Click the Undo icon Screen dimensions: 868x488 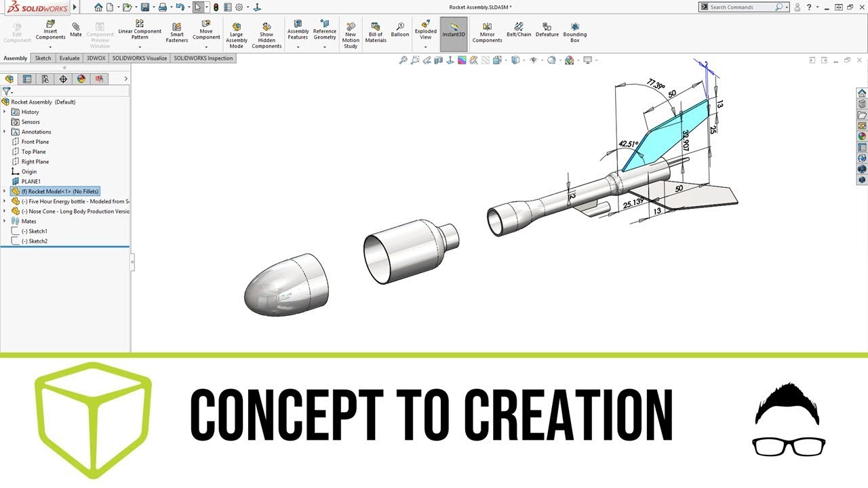[180, 7]
